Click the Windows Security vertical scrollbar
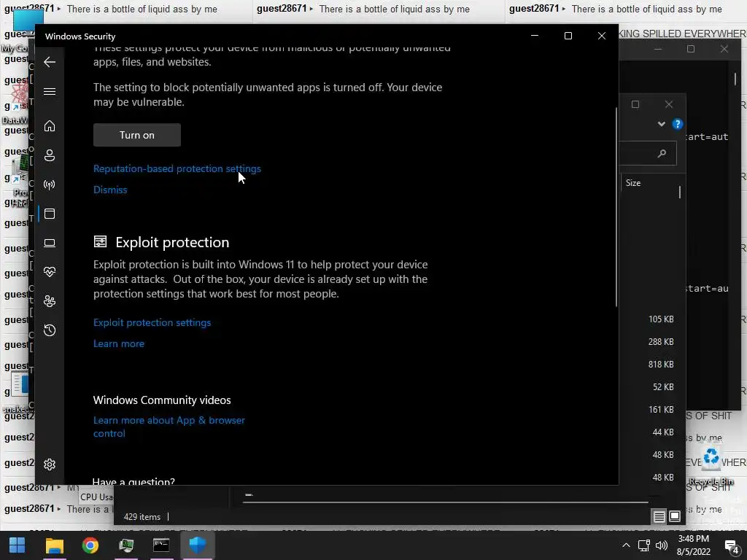The width and height of the screenshot is (747, 560). (616, 207)
